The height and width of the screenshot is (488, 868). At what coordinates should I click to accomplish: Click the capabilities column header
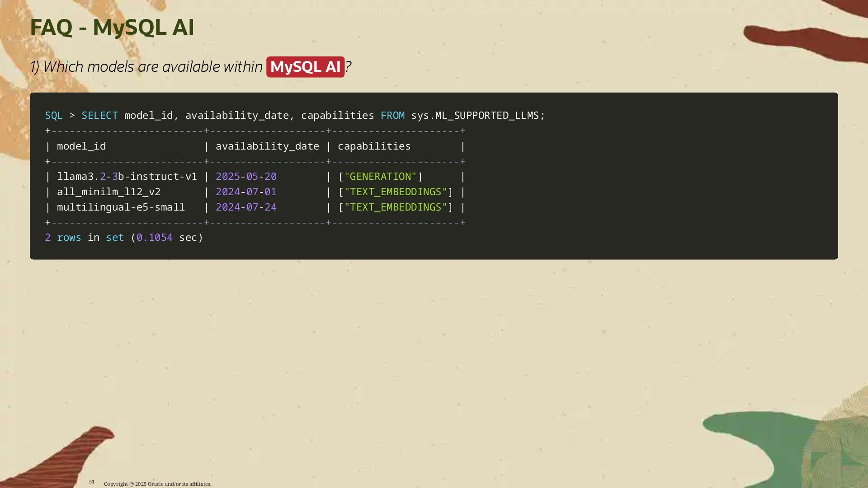374,146
